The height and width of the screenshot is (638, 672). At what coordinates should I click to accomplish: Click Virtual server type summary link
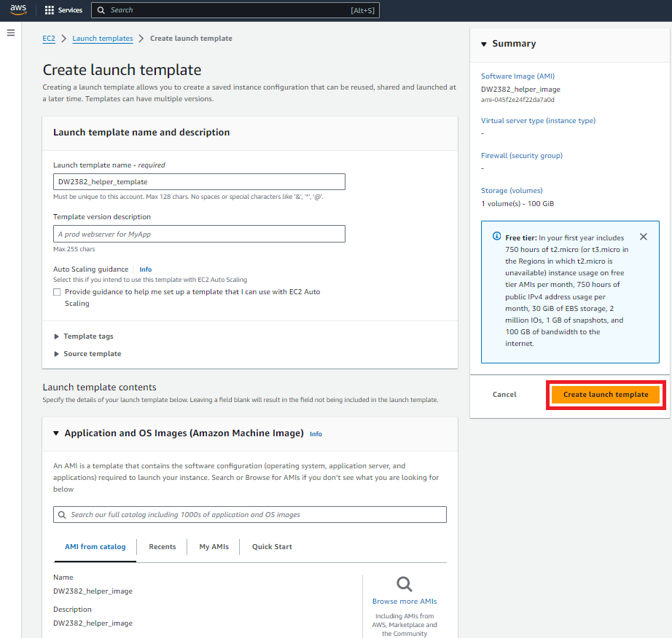538,121
